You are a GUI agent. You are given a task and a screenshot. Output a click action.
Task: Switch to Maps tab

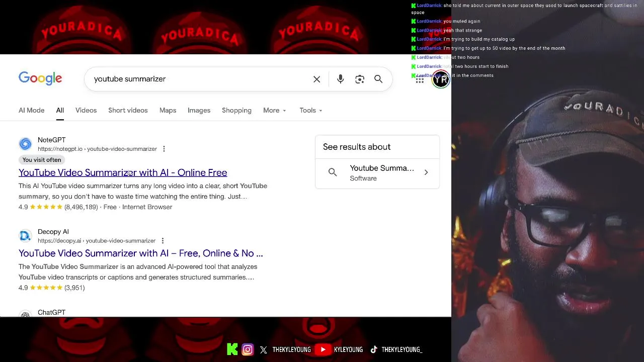(168, 111)
